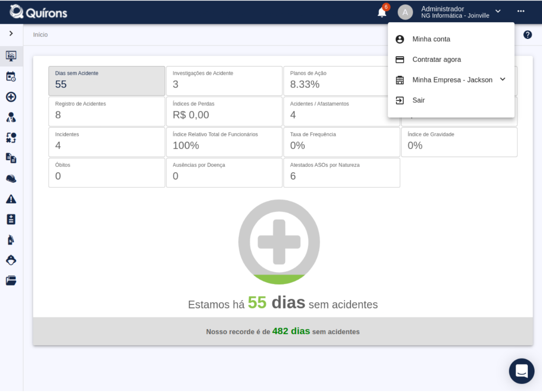Open the Taxa de Frequência card
Screen dimensions: 542x392
tap(342, 143)
